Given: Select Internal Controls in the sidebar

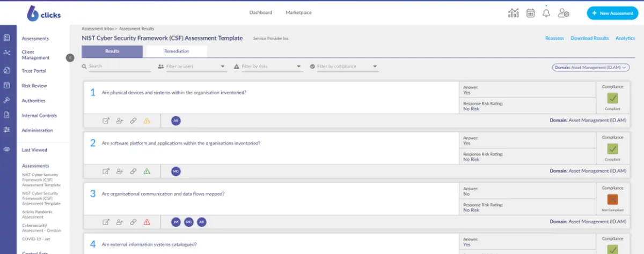Looking at the screenshot, I should (x=39, y=115).
